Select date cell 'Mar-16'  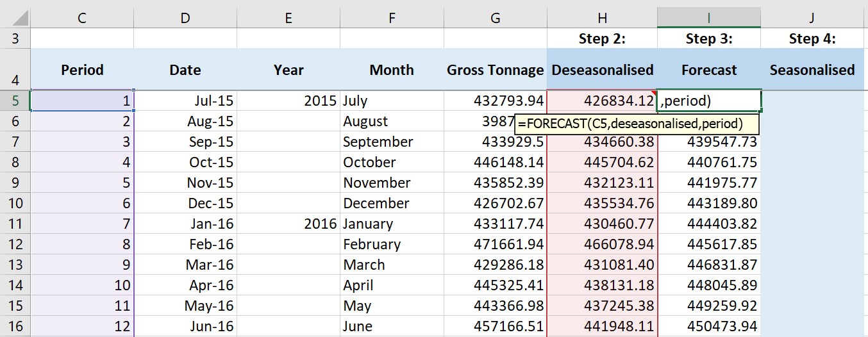[x=185, y=265]
